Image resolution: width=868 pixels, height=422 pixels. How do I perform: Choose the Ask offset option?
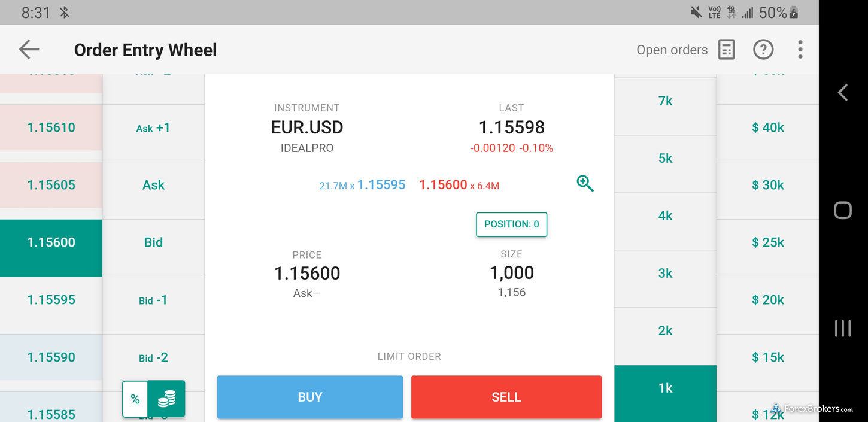pos(153,185)
